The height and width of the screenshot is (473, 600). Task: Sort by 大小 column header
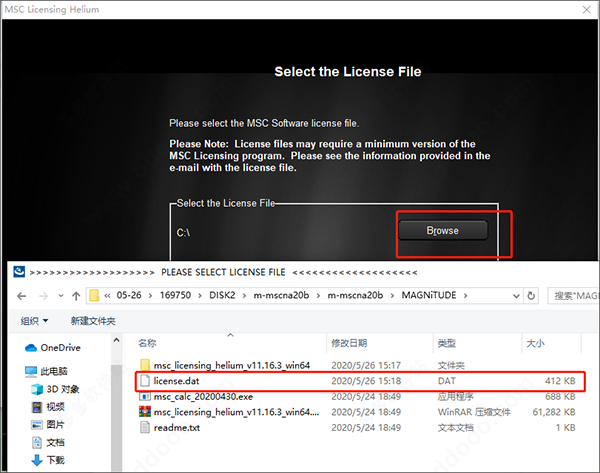click(x=535, y=343)
